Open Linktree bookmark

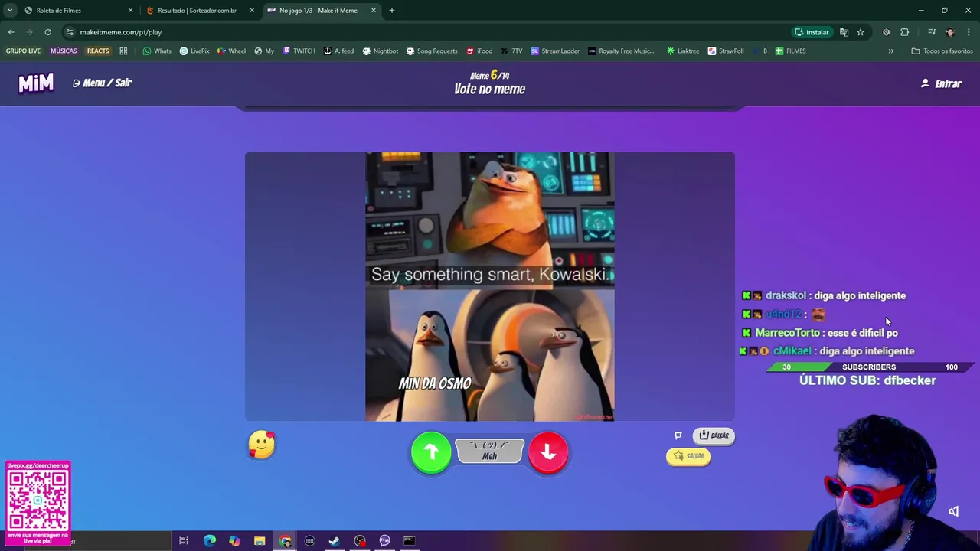(683, 51)
